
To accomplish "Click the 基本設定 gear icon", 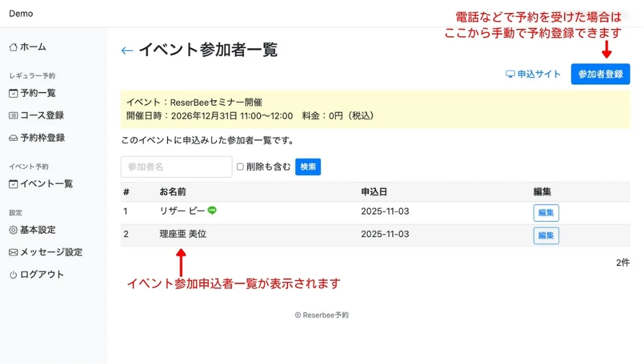I will (14, 230).
